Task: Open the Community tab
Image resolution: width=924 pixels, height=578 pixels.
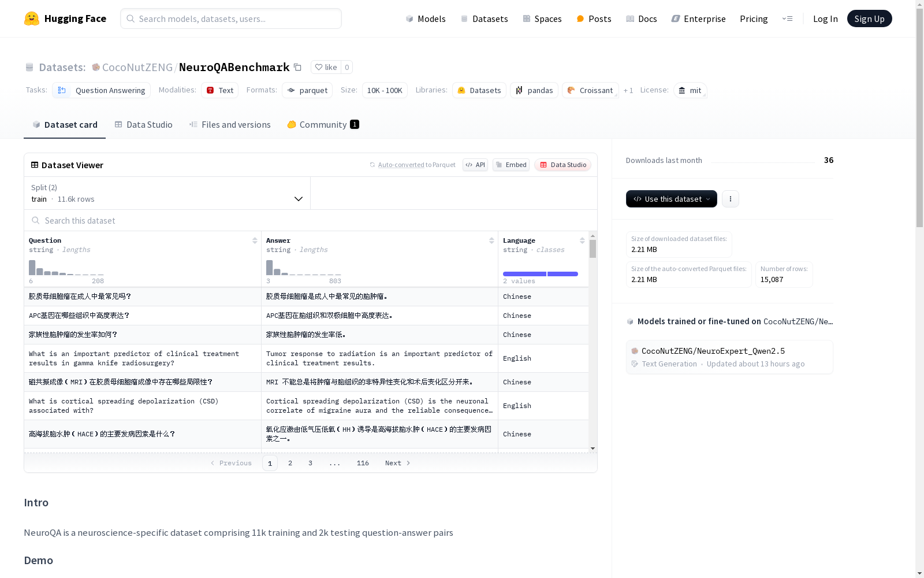Action: [x=323, y=124]
